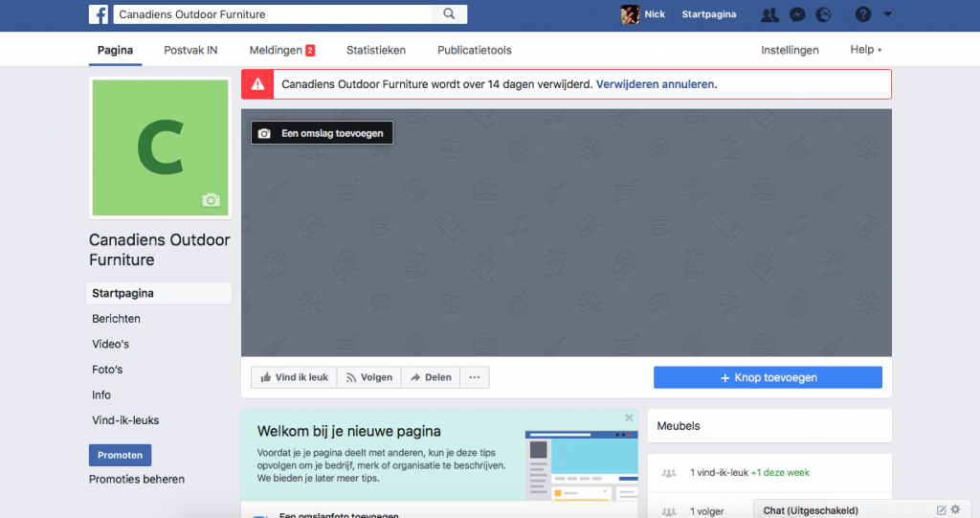Screen dimensions: 980x518
Task: Go to Nick's profile link
Action: [655, 14]
